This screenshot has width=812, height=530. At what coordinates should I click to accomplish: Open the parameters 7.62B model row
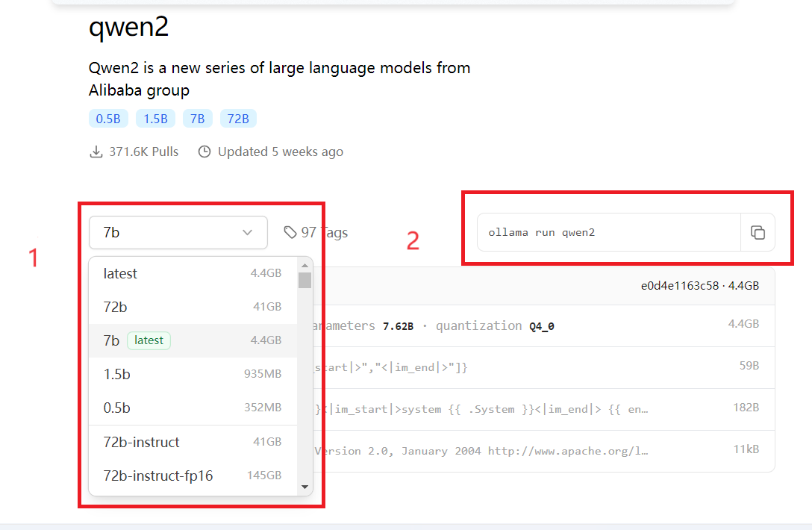[544, 326]
